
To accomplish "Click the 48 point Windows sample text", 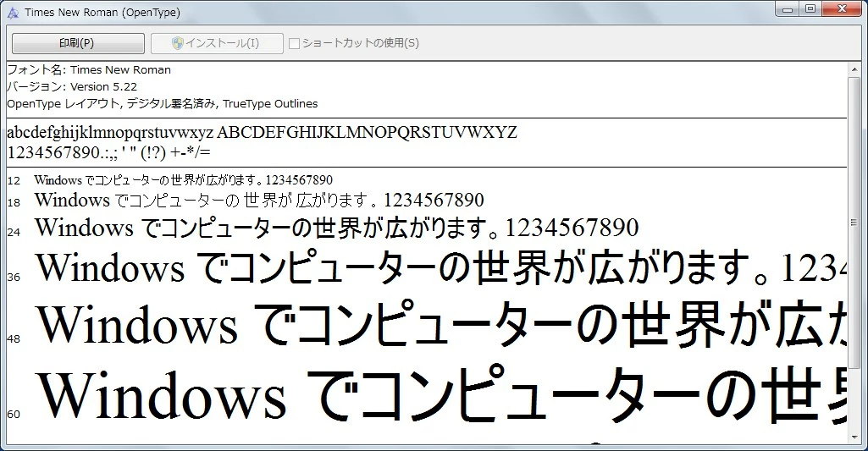I will (x=440, y=324).
